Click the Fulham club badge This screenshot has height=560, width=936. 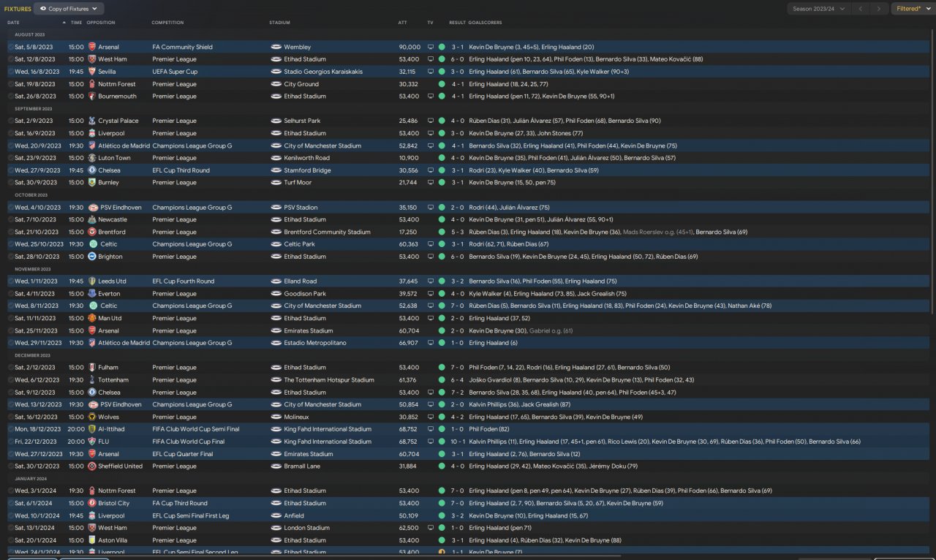pos(92,368)
